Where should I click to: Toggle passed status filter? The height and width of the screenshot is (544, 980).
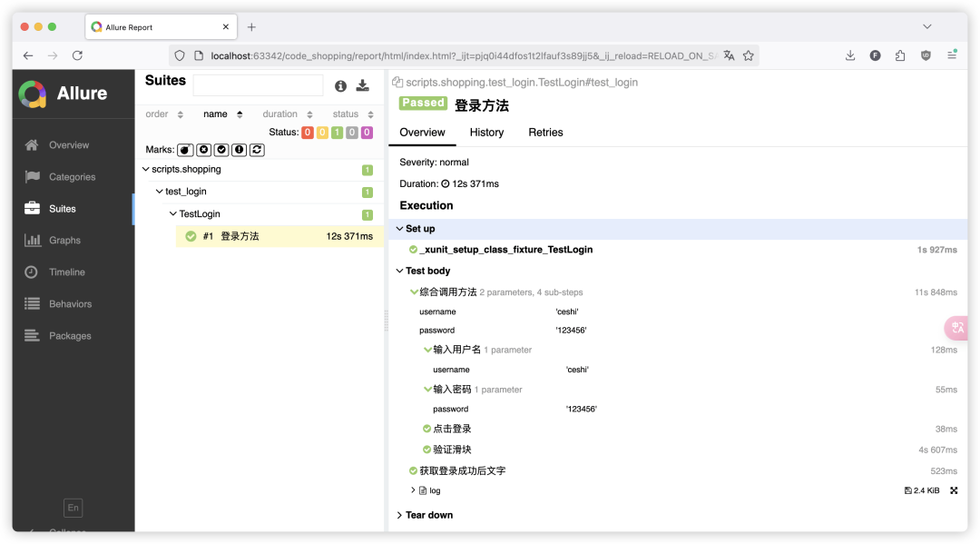tap(337, 133)
